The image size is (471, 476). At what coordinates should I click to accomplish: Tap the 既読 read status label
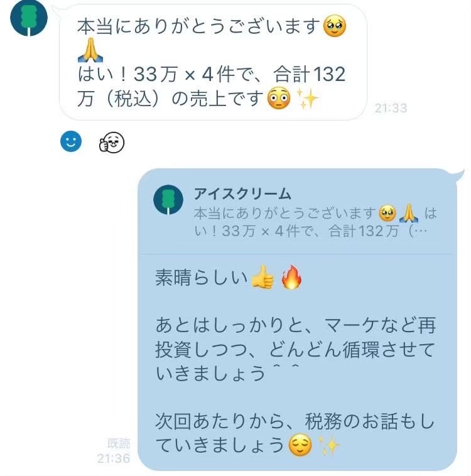click(x=119, y=443)
